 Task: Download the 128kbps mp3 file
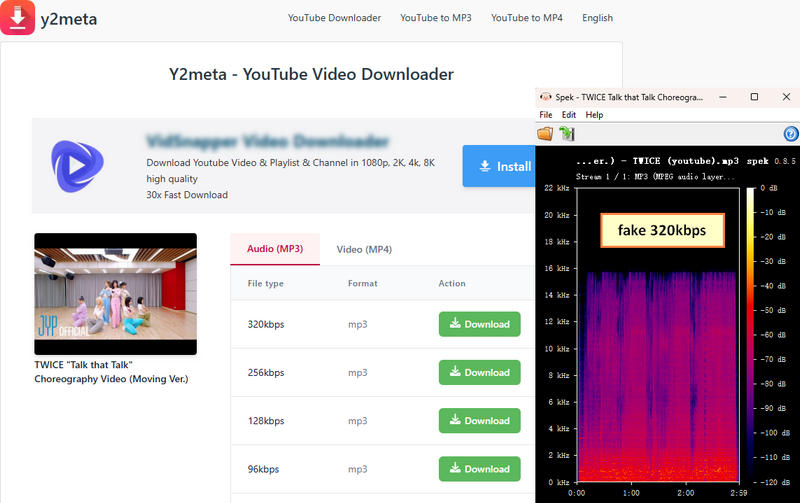click(x=480, y=420)
